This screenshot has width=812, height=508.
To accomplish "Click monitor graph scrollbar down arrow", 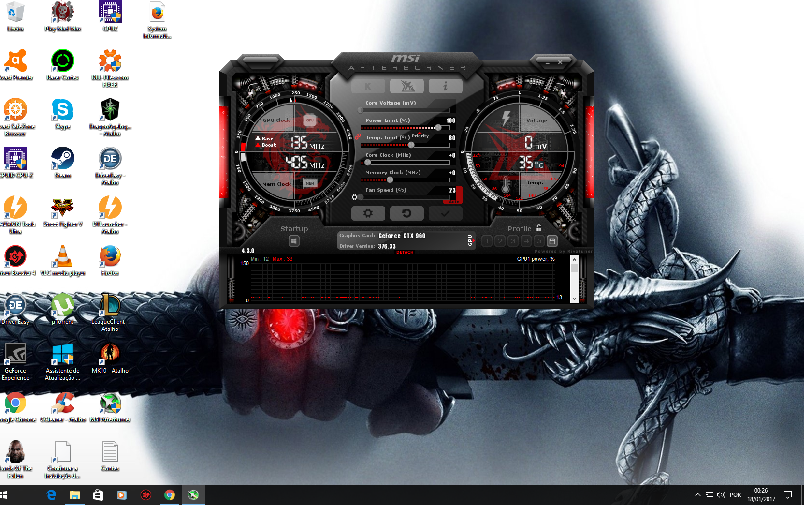I will (574, 299).
